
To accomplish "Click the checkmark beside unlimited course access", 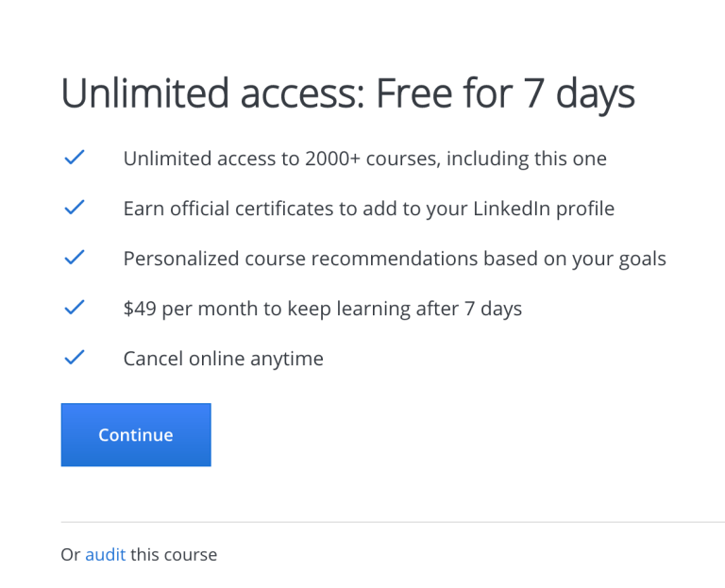I will [x=75, y=158].
